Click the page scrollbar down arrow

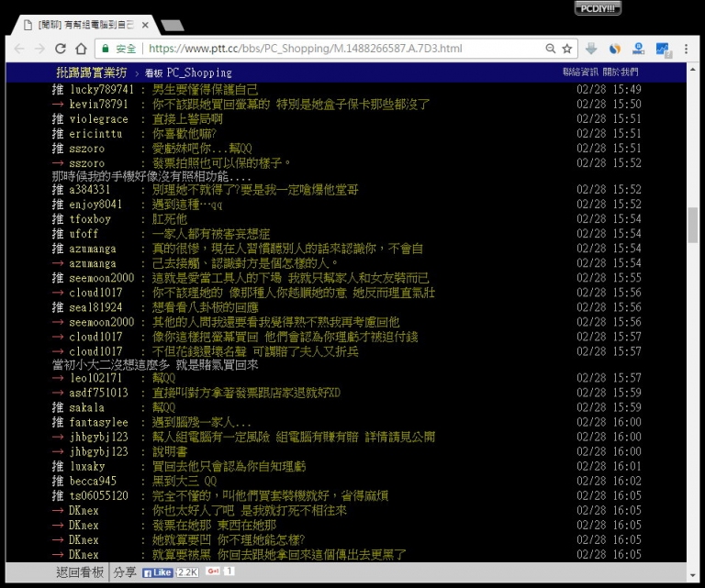tap(692, 575)
